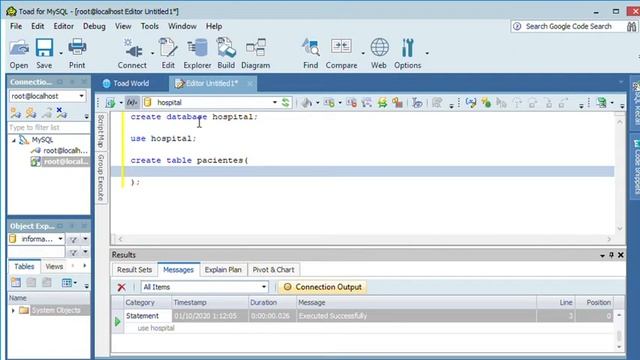
Task: Open the Connect button dropdown arrow
Action: [152, 53]
